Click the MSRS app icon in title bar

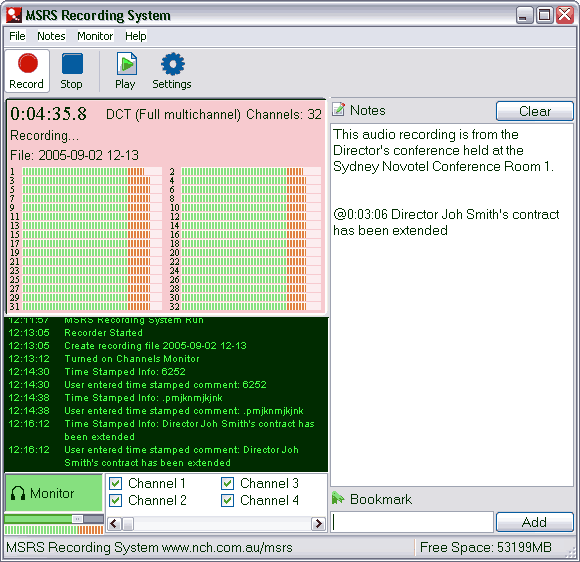tap(14, 15)
